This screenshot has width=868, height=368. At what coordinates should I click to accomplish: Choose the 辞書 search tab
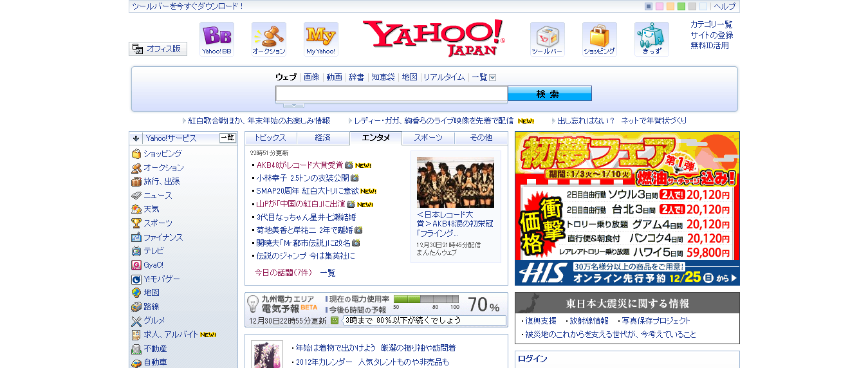[356, 77]
